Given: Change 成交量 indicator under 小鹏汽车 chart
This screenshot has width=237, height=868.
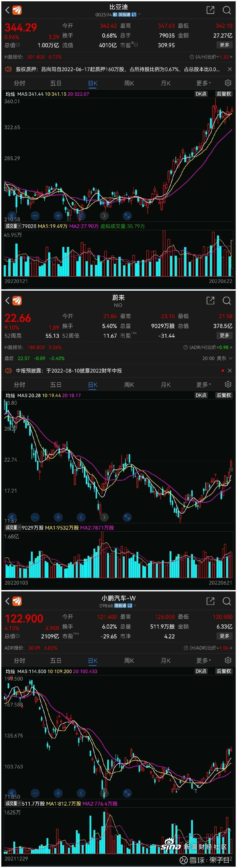Looking at the screenshot, I should [x=13, y=804].
